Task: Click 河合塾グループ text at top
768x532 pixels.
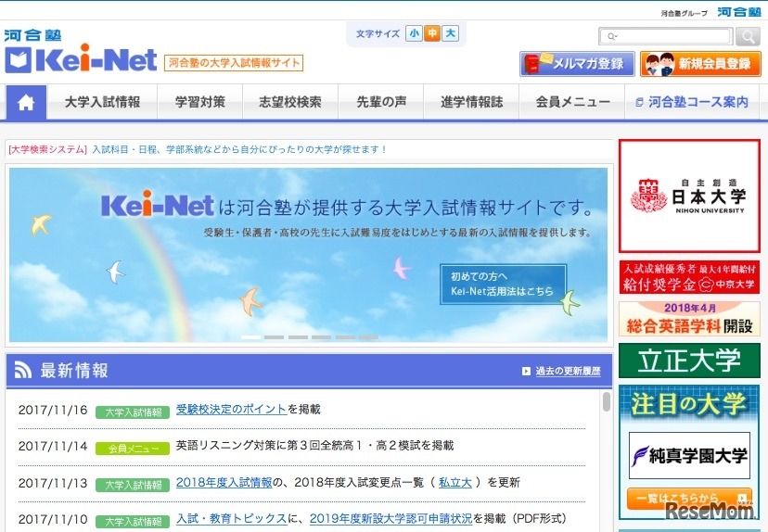Action: [x=684, y=13]
